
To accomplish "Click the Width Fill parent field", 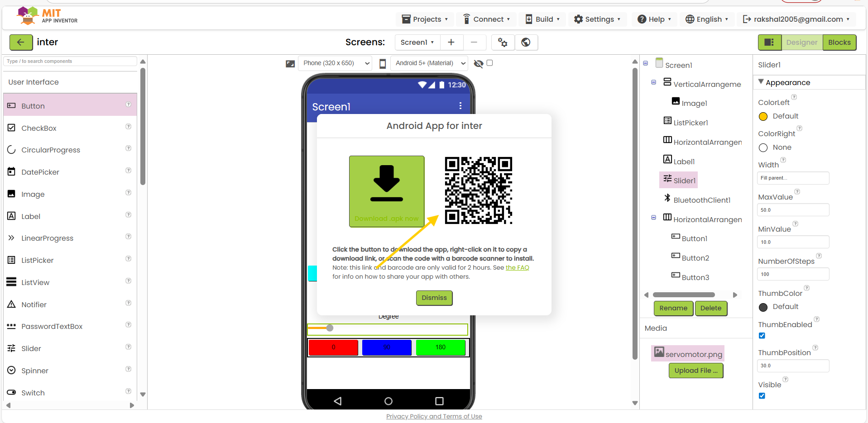I will (x=793, y=178).
